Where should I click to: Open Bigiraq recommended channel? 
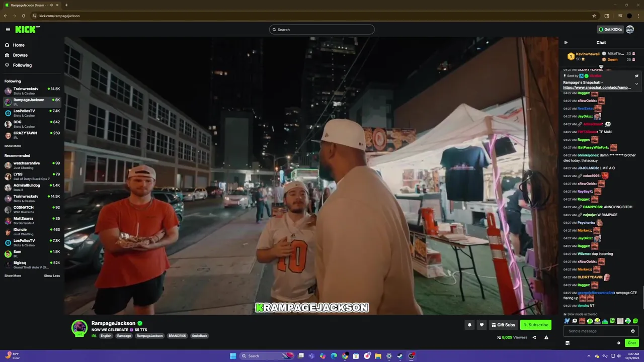[32, 265]
